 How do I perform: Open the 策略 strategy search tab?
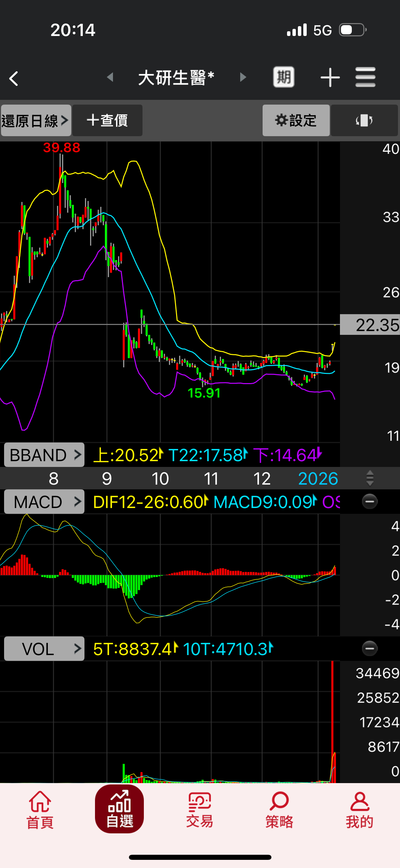[x=279, y=810]
